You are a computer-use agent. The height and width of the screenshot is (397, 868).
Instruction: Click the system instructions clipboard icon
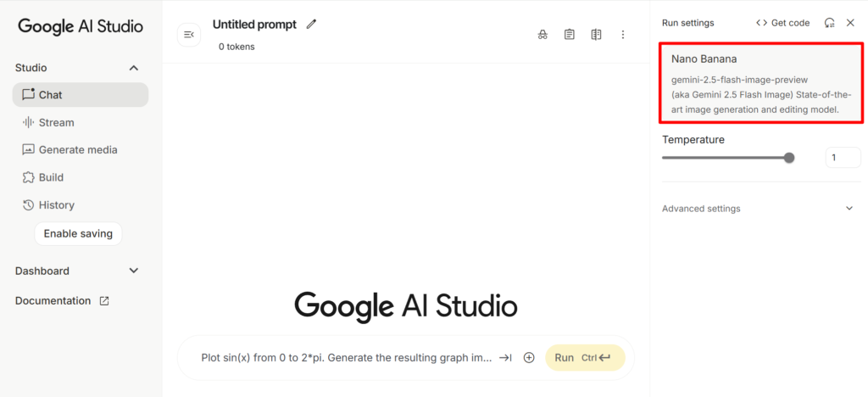click(569, 35)
